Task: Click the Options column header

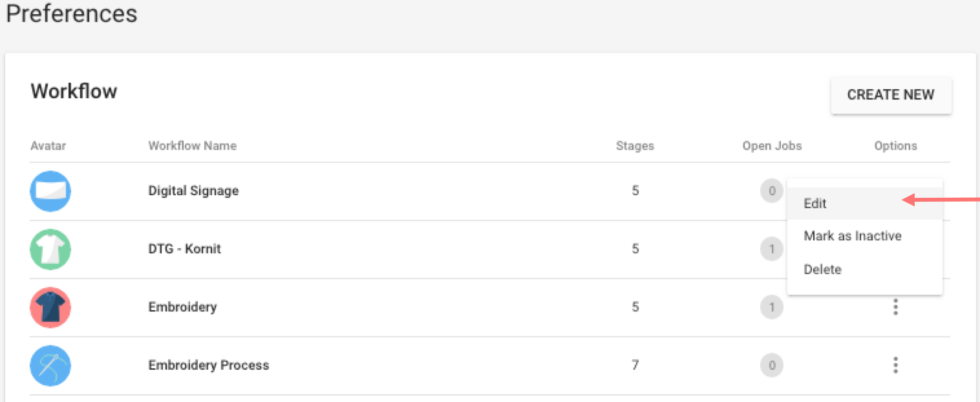Action: click(x=895, y=145)
